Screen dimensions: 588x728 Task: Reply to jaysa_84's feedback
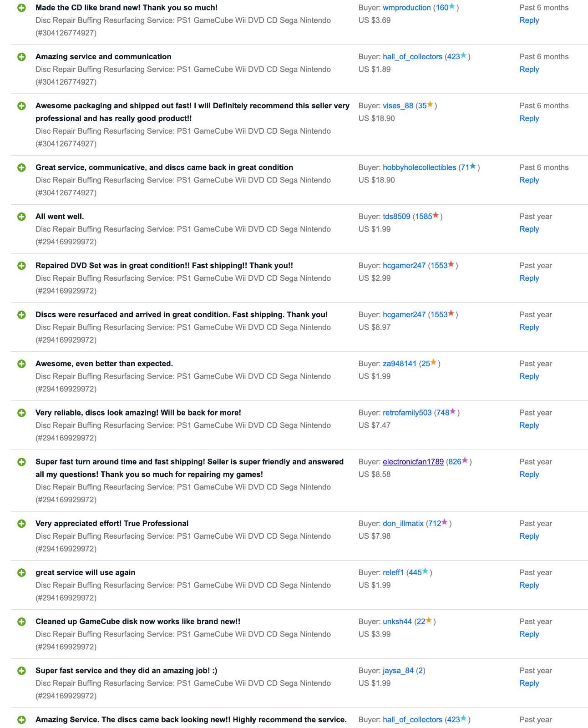529,683
